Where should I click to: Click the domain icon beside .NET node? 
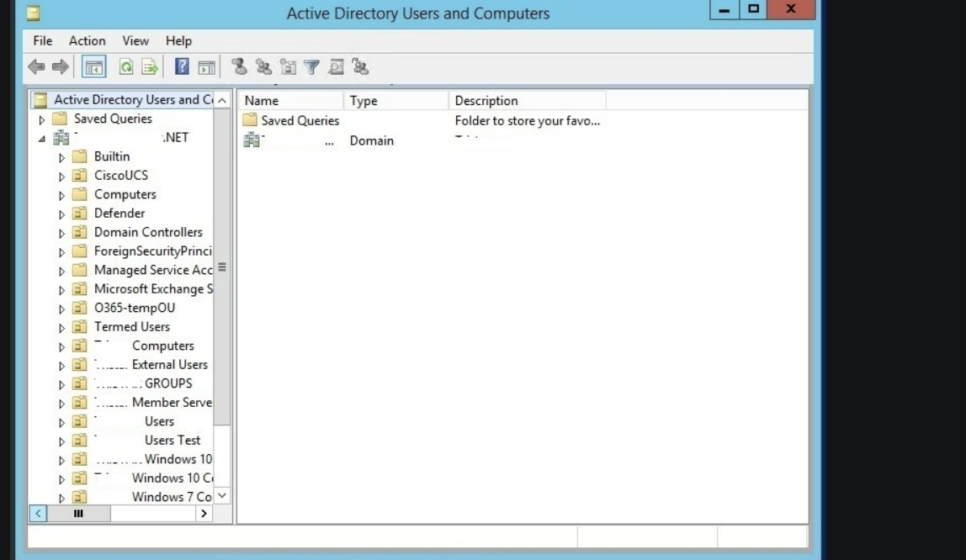coord(61,137)
